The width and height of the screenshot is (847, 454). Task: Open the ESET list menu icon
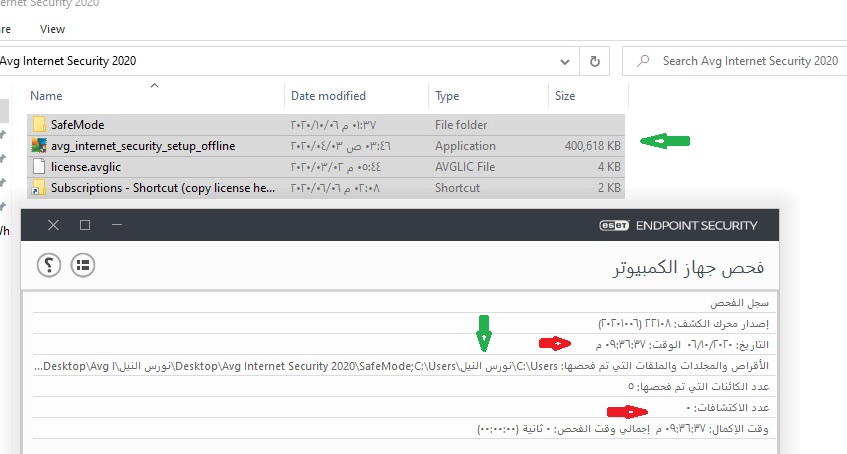click(83, 265)
